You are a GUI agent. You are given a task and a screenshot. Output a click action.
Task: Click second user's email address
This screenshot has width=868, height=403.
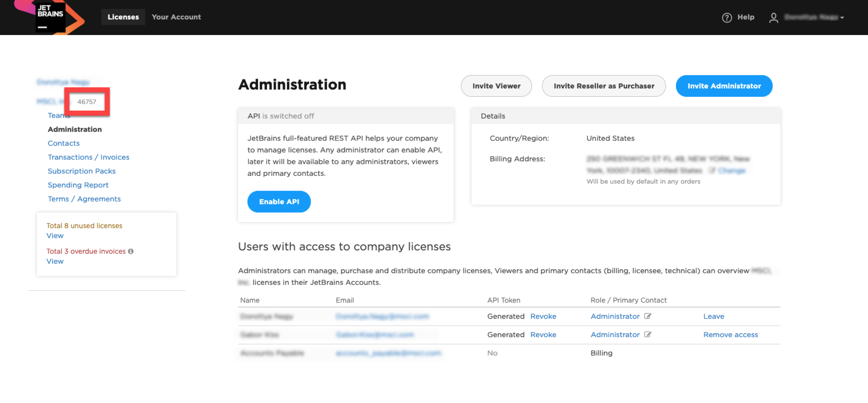(x=375, y=334)
